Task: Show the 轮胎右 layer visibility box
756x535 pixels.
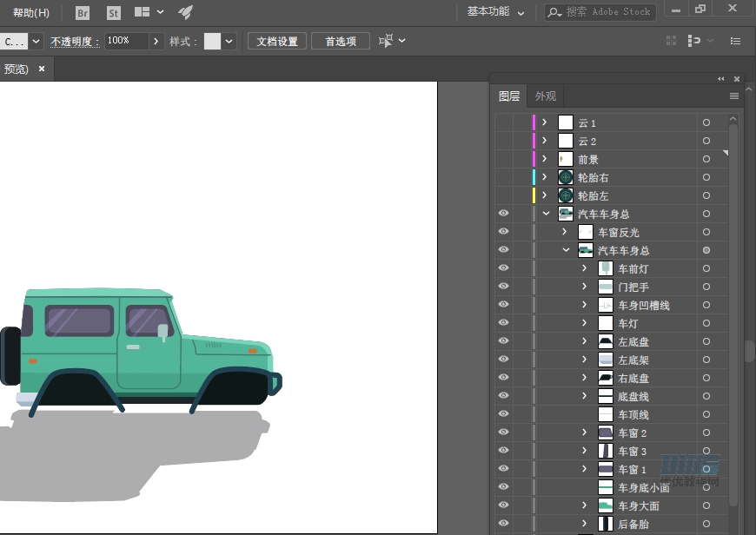Action: point(503,177)
